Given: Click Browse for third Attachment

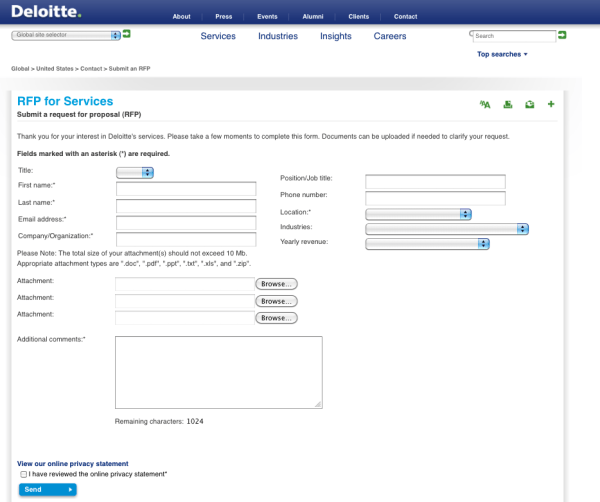Looking at the screenshot, I should tap(276, 318).
